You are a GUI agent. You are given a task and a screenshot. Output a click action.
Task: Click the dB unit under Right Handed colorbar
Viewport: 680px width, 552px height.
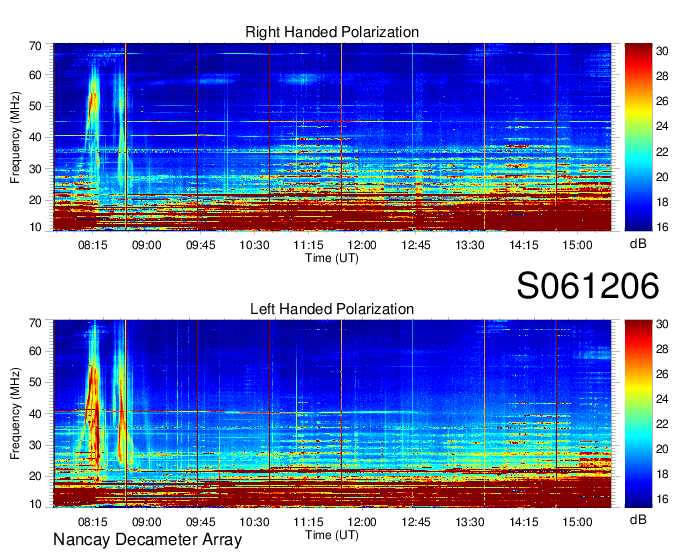click(638, 244)
